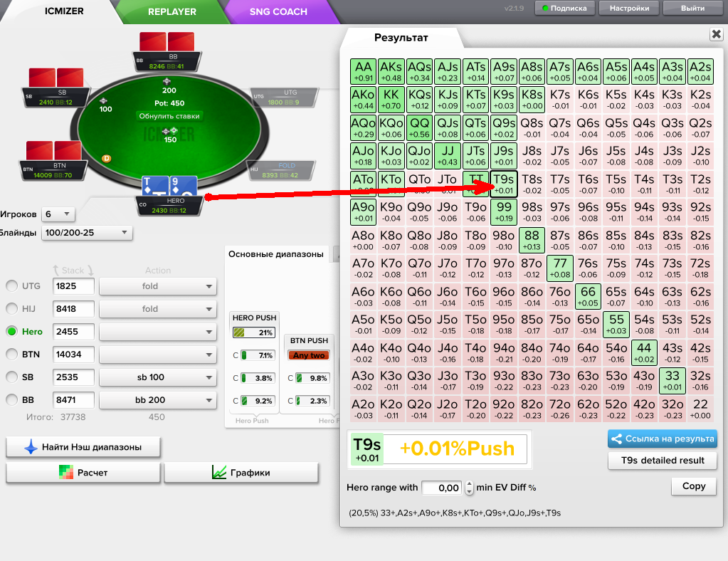
Task: Switch to the SNG COACH tab
Action: pos(278,11)
